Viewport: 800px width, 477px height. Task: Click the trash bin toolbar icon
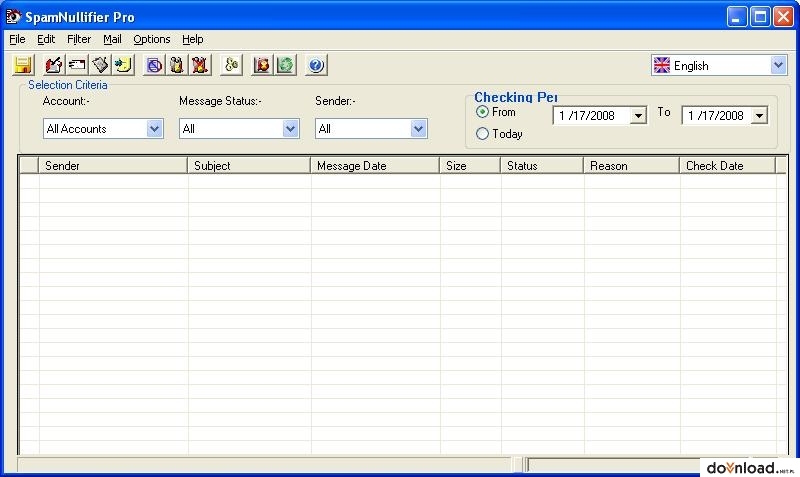[x=177, y=65]
